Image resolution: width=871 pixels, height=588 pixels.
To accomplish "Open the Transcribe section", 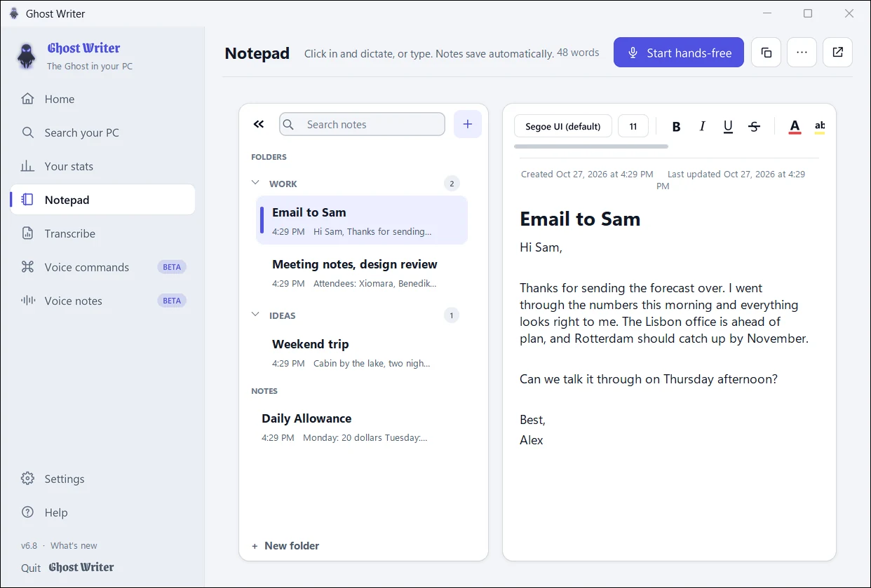I will coord(102,233).
